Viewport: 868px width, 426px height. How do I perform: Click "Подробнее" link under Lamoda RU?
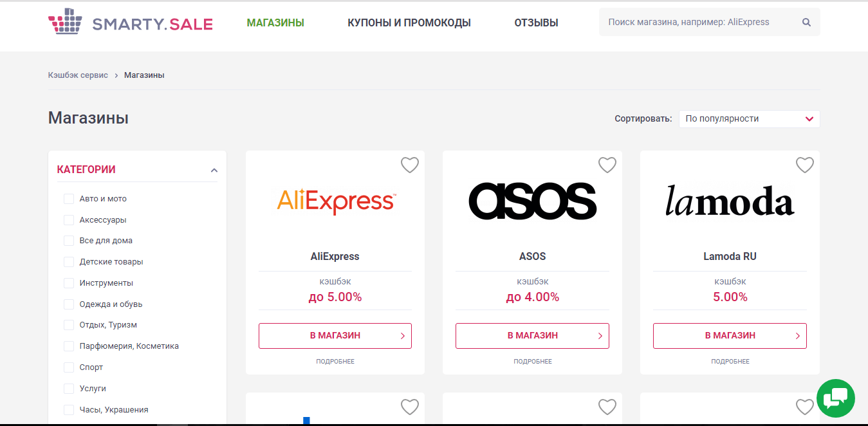coord(730,362)
